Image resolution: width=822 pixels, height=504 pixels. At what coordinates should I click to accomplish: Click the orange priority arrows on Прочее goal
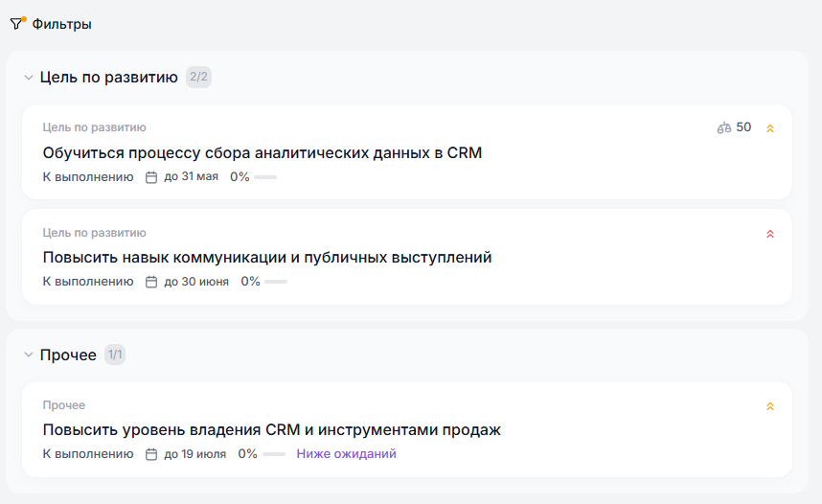770,406
